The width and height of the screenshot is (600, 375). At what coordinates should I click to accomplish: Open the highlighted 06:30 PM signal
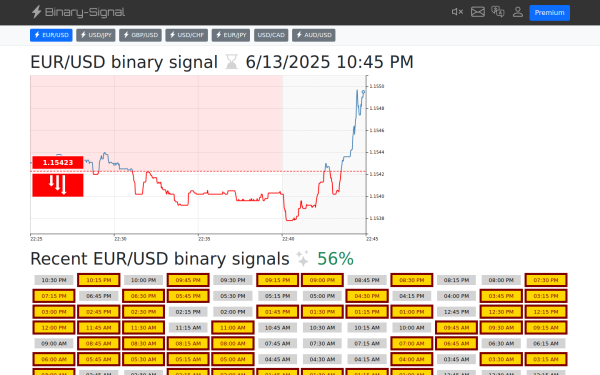pos(143,296)
